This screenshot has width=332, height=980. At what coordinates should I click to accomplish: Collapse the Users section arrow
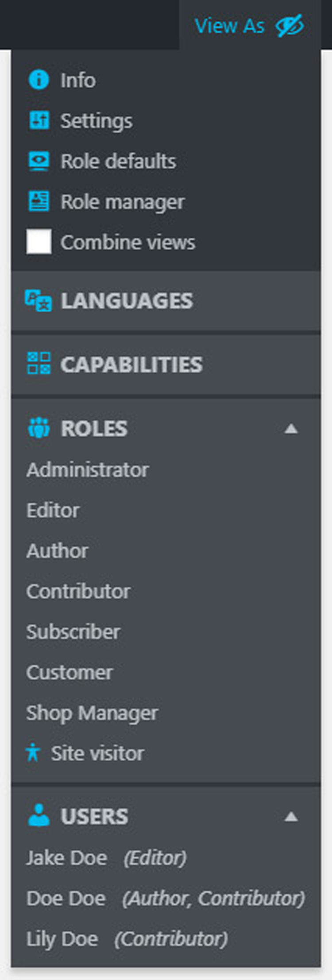point(291,816)
